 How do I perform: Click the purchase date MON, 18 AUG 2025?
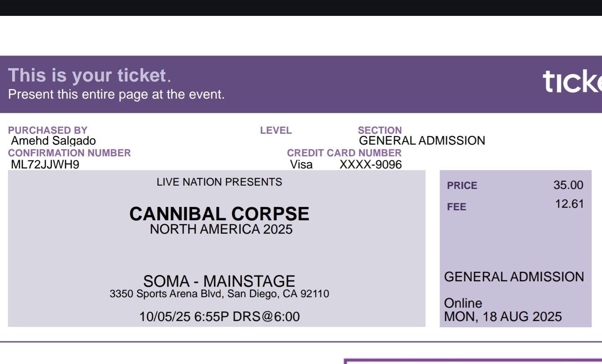[503, 317]
